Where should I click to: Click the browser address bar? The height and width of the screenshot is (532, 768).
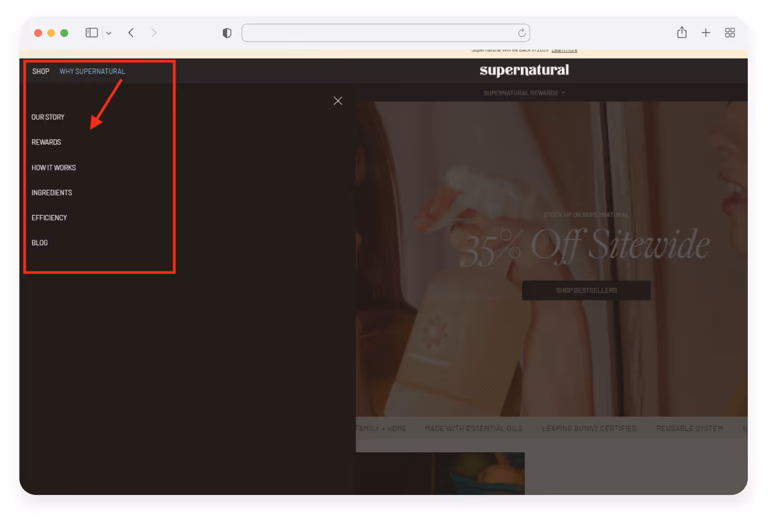tap(386, 33)
